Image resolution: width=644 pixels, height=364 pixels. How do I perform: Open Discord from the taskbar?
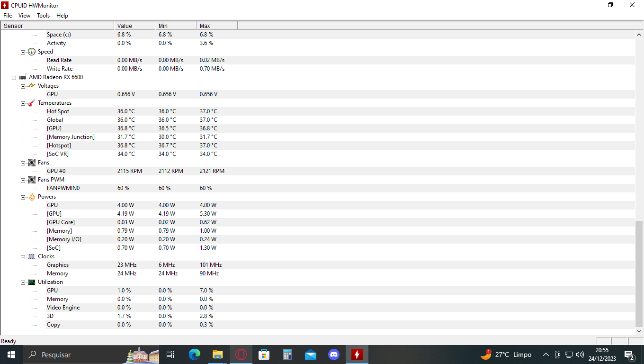pos(334,355)
